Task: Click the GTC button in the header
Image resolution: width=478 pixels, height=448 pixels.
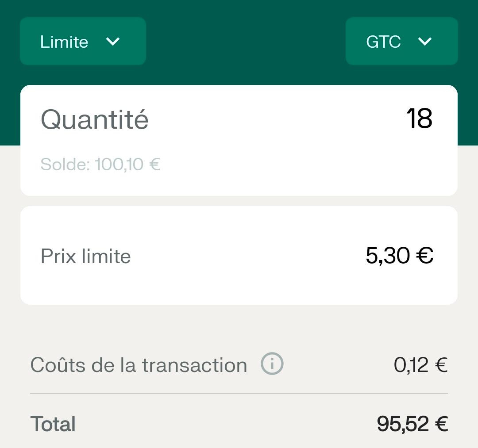Action: 401,41
